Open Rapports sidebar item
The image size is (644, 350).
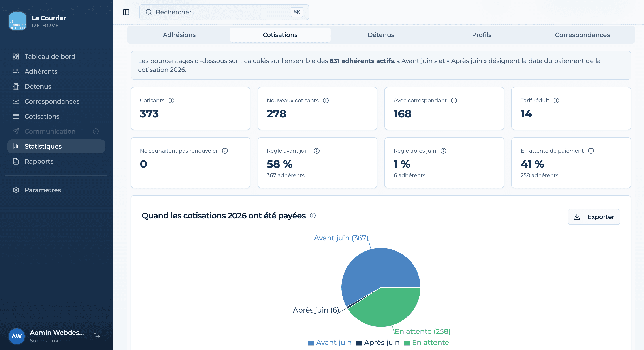pos(56,161)
